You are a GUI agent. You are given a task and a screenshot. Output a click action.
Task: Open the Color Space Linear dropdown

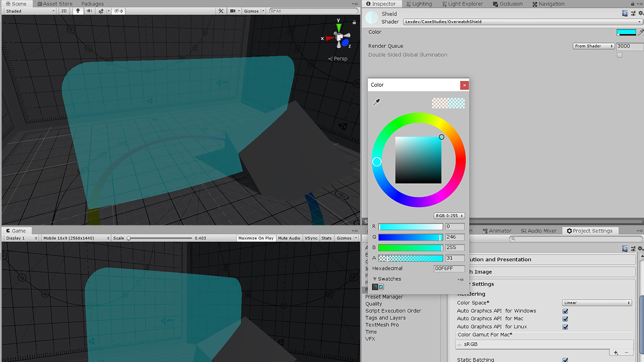click(597, 303)
